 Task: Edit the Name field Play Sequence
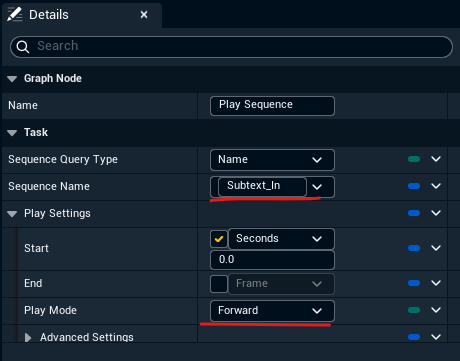[x=272, y=106]
